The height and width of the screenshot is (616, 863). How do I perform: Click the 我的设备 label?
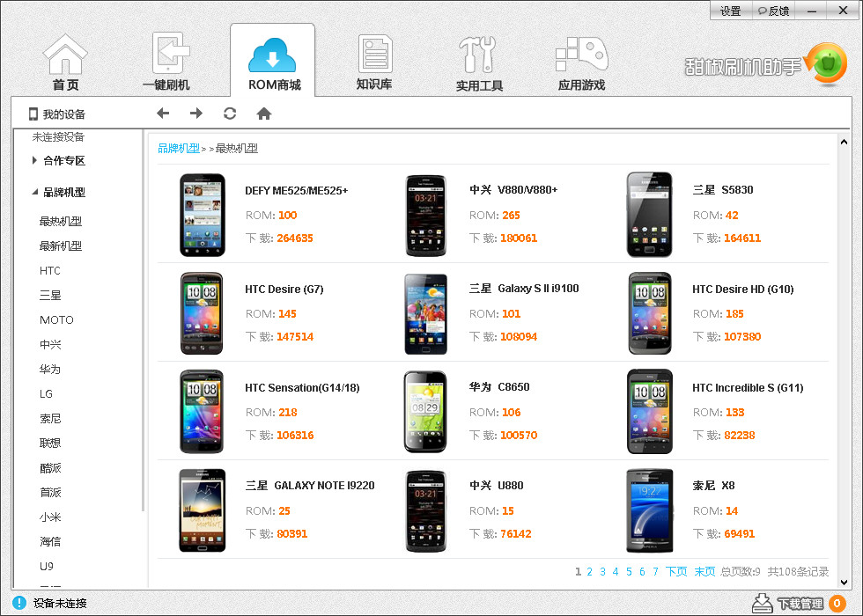click(63, 114)
